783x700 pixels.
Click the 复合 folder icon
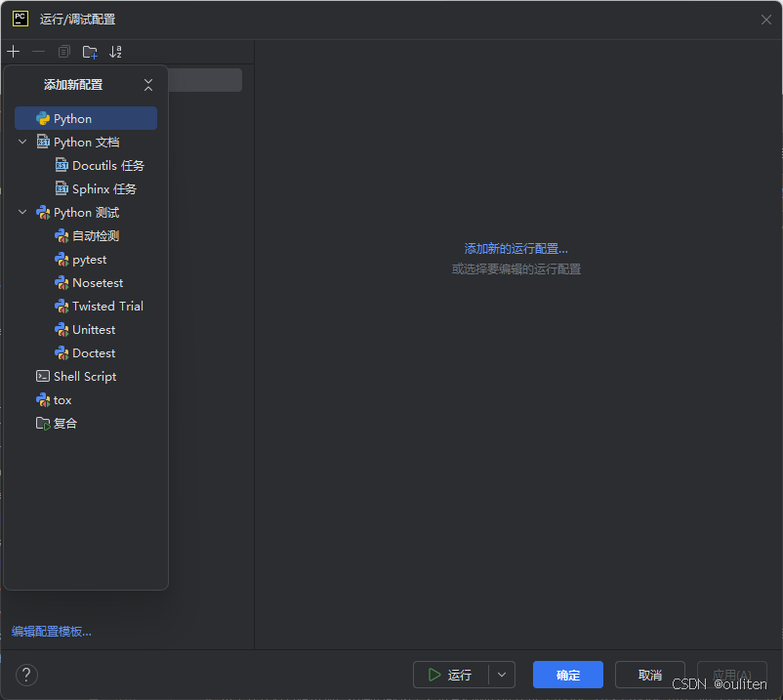coord(43,424)
